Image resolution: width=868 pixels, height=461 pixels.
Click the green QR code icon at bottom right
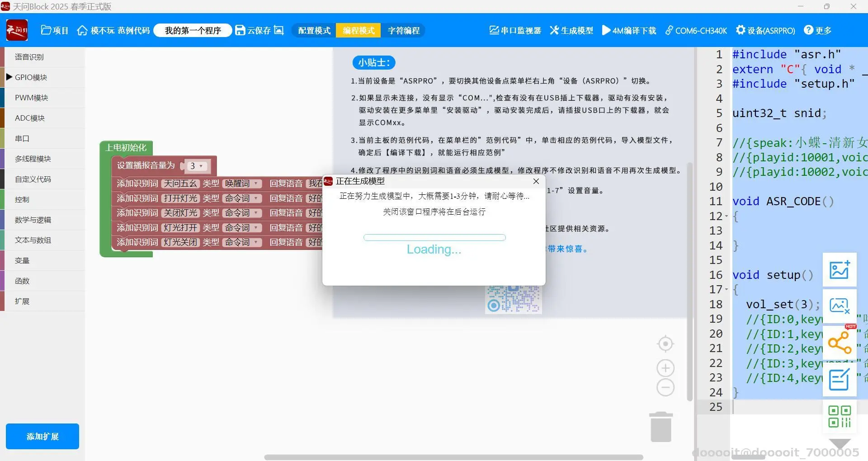[840, 416]
